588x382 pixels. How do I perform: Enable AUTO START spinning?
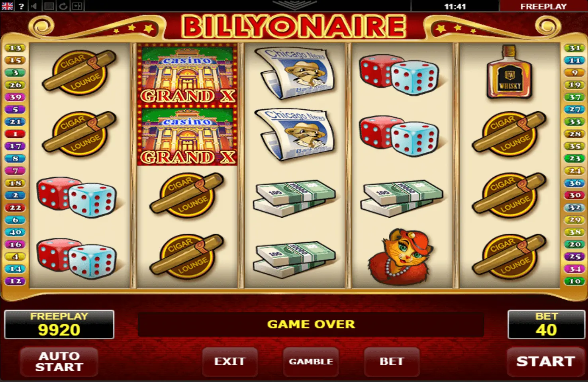(x=59, y=362)
